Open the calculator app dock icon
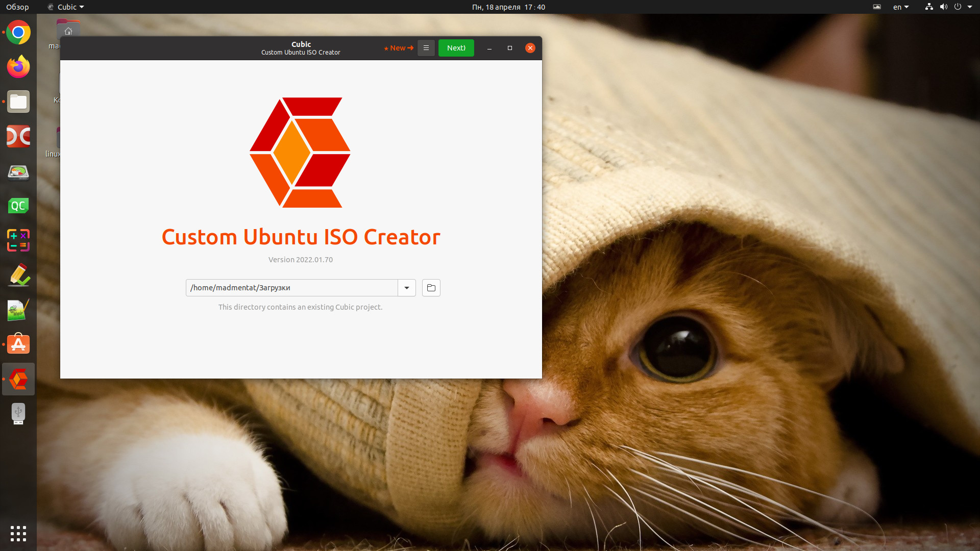Image resolution: width=980 pixels, height=551 pixels. [x=18, y=240]
